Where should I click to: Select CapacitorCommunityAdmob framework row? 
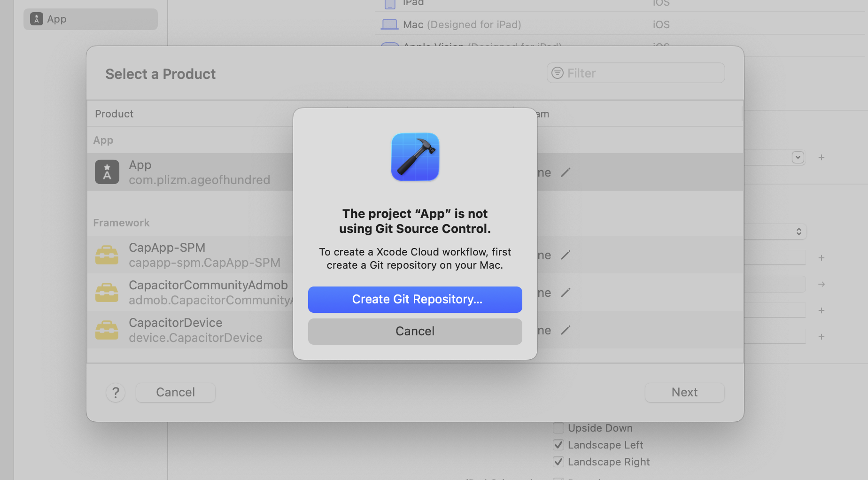(415, 292)
